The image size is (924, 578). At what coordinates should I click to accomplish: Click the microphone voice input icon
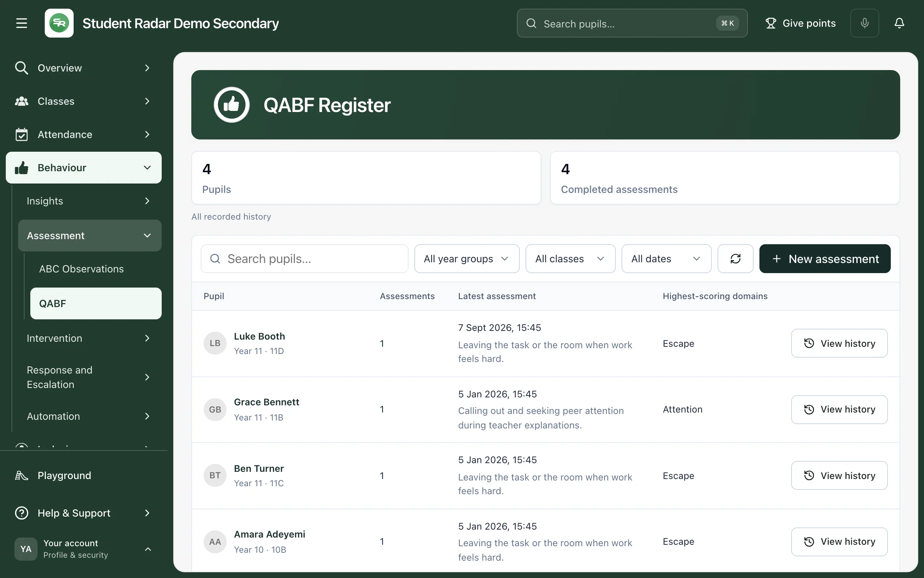[864, 23]
